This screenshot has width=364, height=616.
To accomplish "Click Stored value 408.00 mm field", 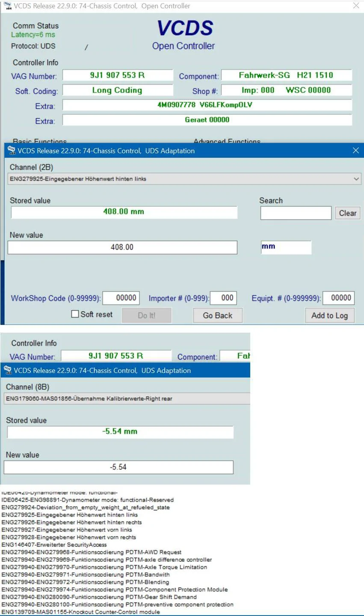I will 124,212.
